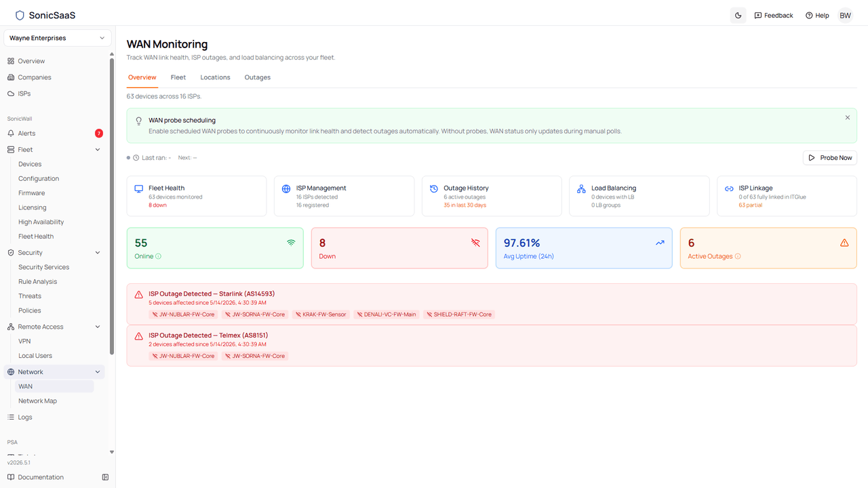Click KRAK-FW-Sensor device tag
This screenshot has width=868, height=488.
(320, 314)
